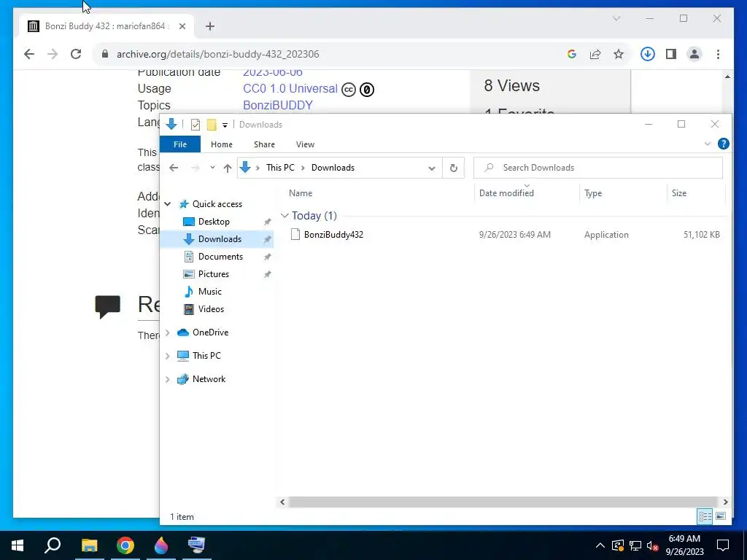Viewport: 747px width, 560px height.
Task: Open Windows Start menu
Action: [18, 545]
